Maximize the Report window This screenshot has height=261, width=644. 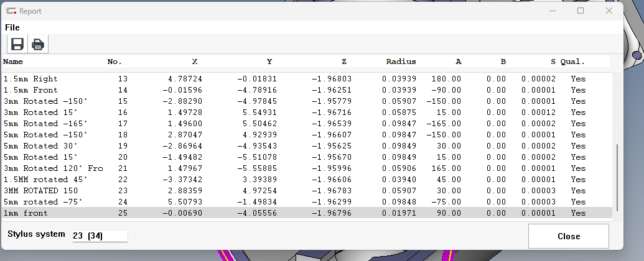click(x=581, y=11)
